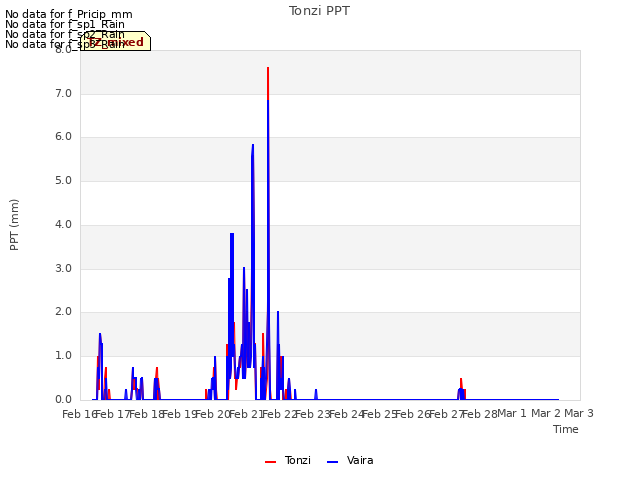Click the Vaira legend entry
The image size is (640, 480).
click(350, 460)
